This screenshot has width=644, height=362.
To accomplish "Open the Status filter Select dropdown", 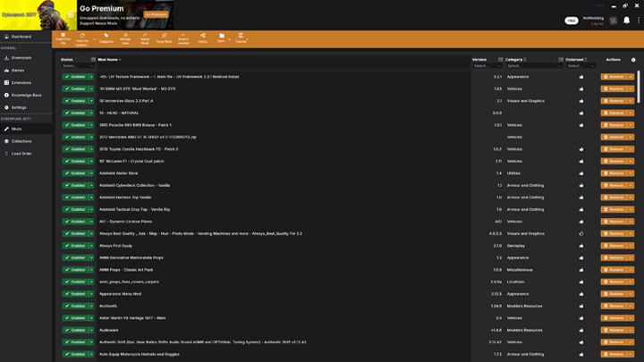I will (78, 65).
